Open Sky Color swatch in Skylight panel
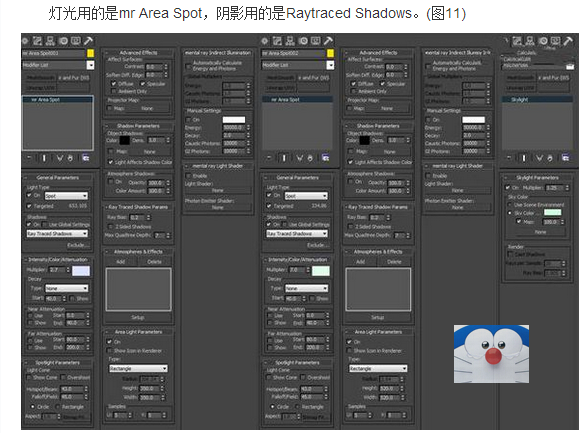The width and height of the screenshot is (579, 433). [552, 213]
